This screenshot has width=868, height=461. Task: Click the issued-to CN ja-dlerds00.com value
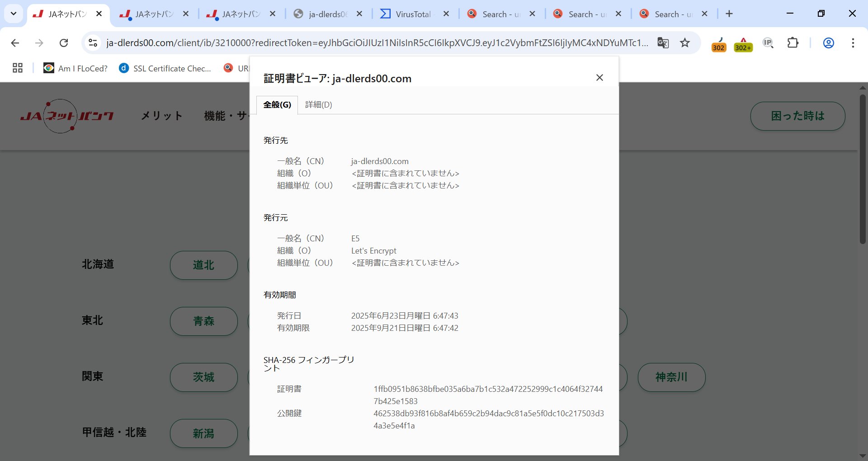(380, 161)
